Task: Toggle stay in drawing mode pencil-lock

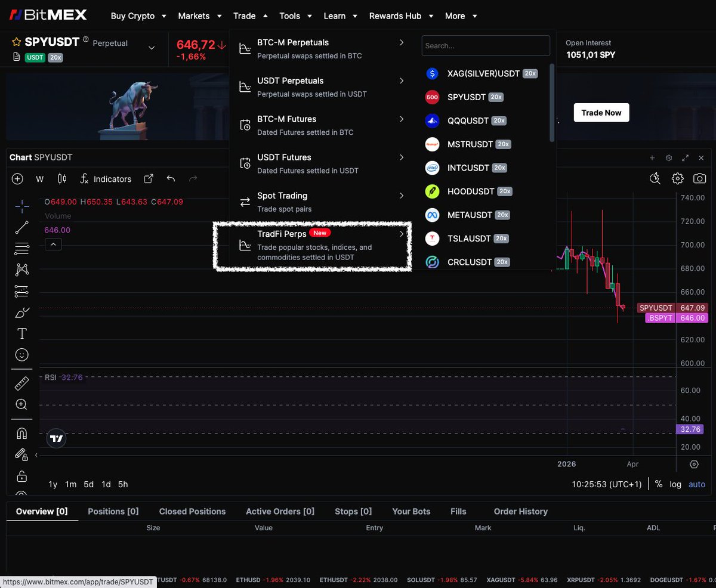Action: click(22, 454)
